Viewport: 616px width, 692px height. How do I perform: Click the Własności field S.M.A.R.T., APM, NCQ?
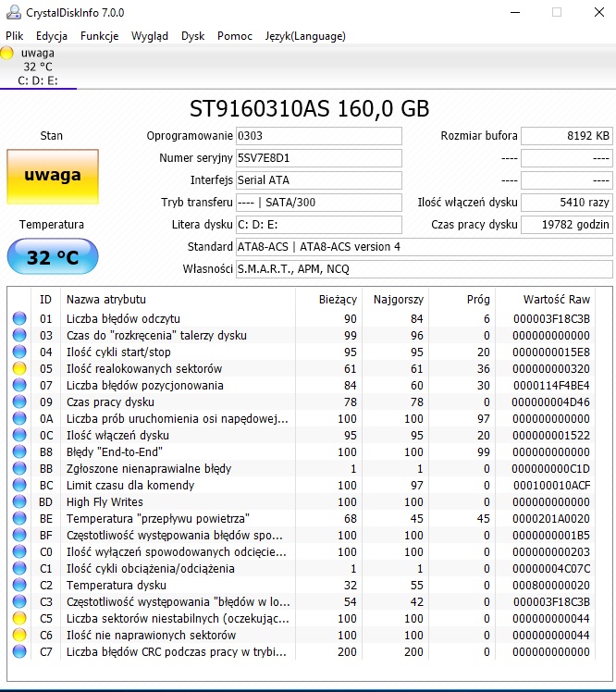pyautogui.click(x=424, y=269)
